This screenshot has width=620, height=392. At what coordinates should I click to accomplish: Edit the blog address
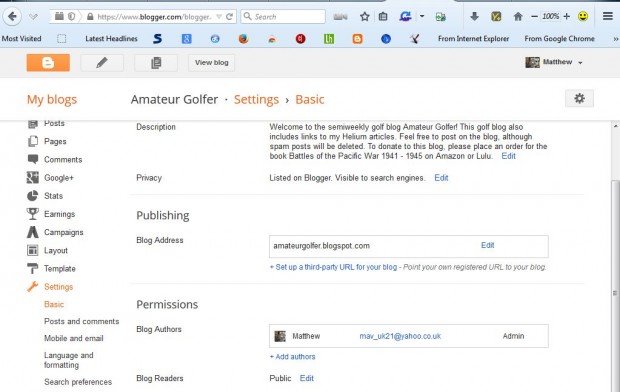click(x=488, y=245)
